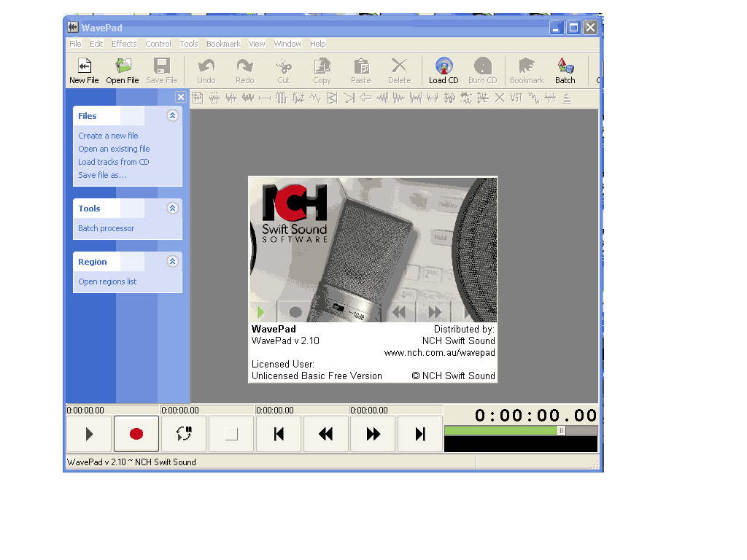Click the NCH Swift Sound splash image

click(x=373, y=250)
